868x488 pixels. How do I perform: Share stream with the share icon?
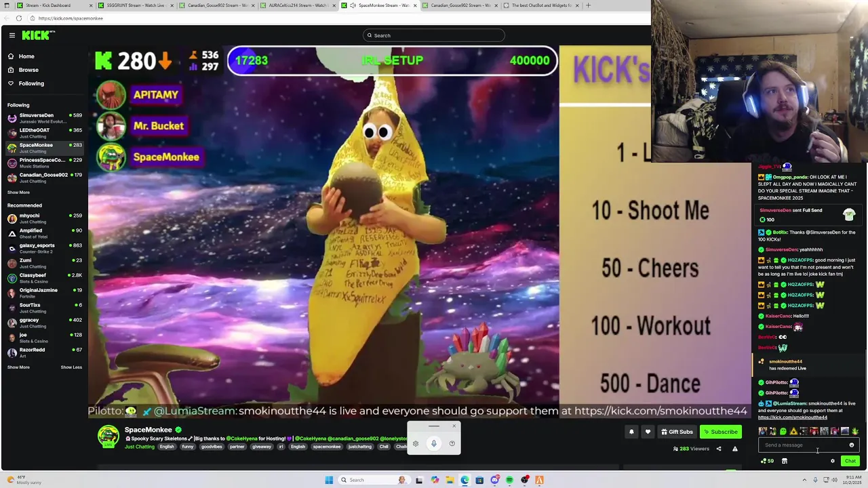tap(719, 449)
